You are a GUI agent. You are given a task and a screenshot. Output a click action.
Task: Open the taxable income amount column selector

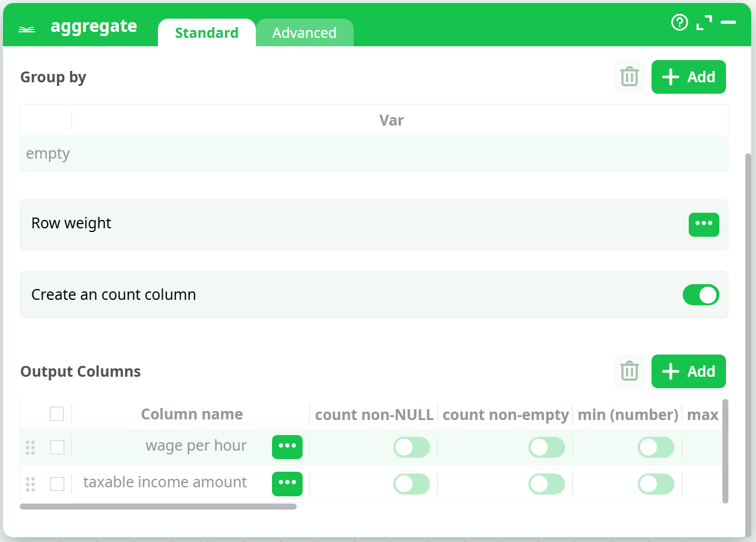point(287,484)
